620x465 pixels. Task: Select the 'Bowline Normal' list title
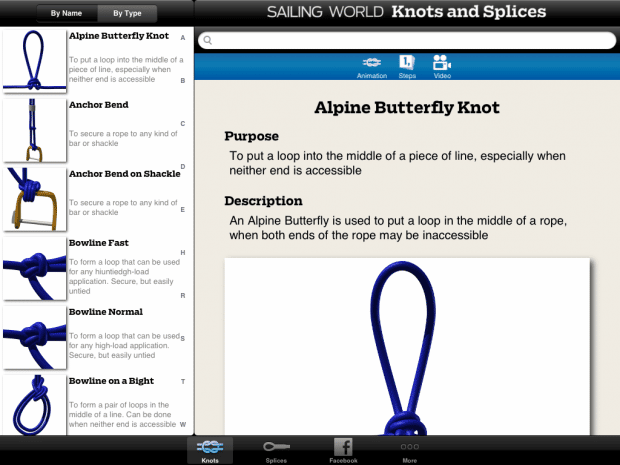point(106,312)
